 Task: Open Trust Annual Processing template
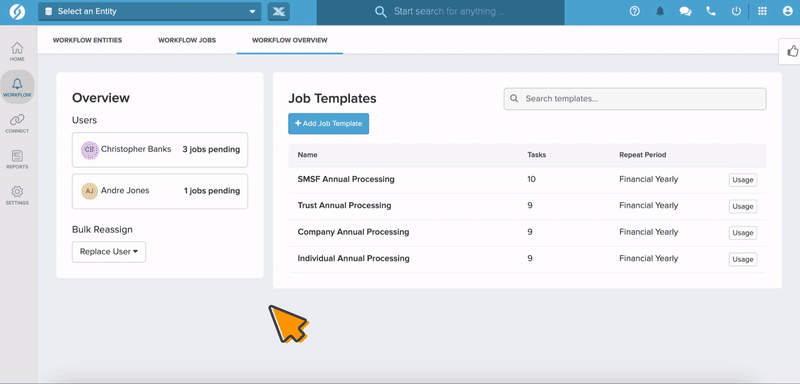344,206
